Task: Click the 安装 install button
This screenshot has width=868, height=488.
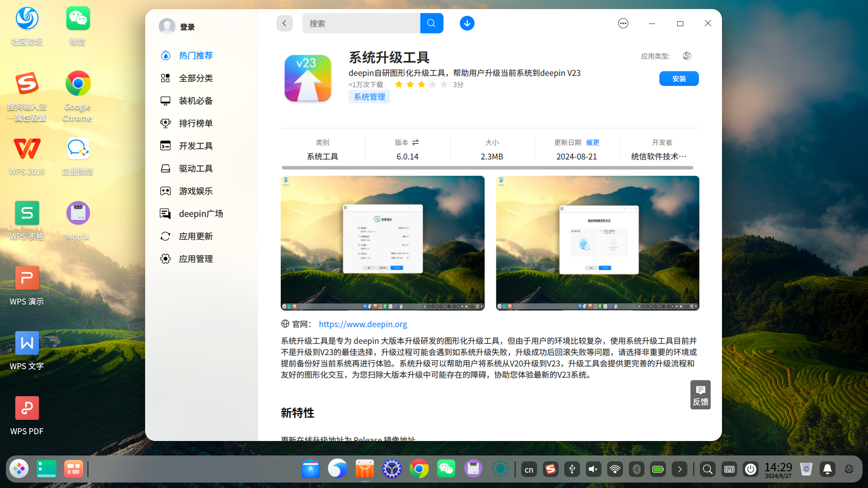Action: point(679,79)
